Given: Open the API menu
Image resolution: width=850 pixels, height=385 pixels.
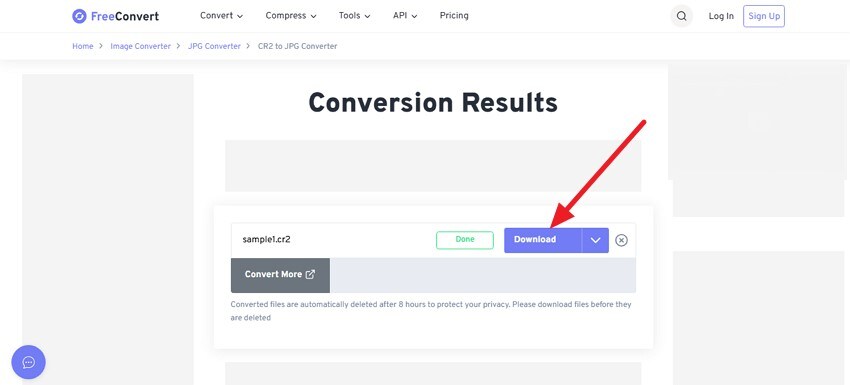Looking at the screenshot, I should pyautogui.click(x=405, y=16).
